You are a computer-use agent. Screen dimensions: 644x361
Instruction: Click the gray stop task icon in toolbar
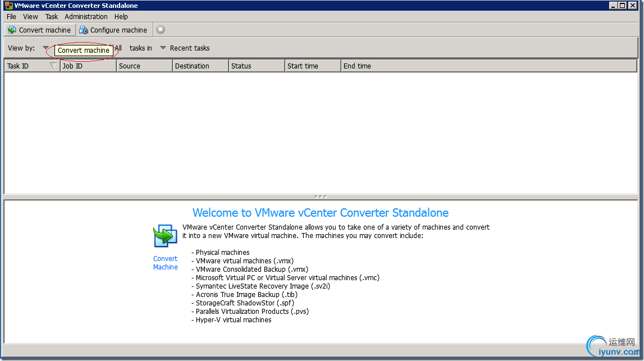(x=161, y=30)
